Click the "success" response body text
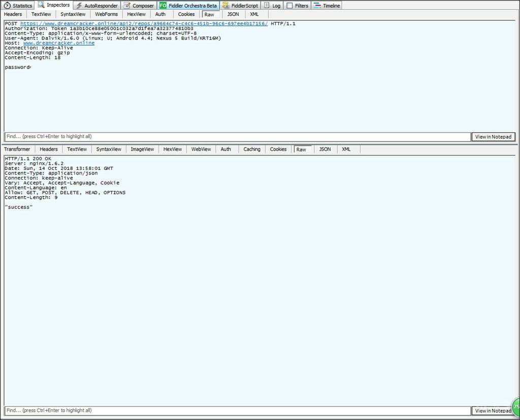 click(x=19, y=207)
